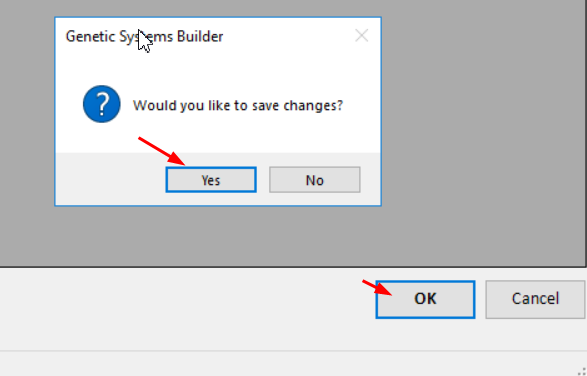Click the resize grip in window corner
587x376 pixels.
click(x=581, y=371)
